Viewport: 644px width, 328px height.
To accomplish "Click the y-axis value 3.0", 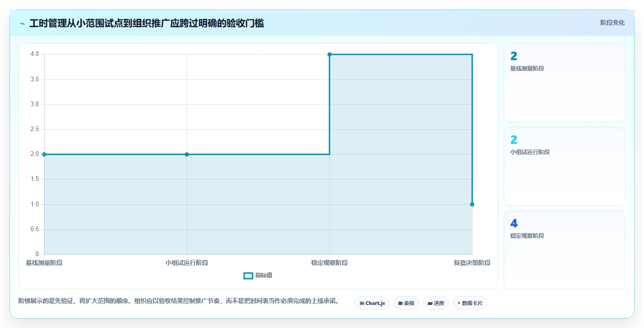I will tap(35, 104).
